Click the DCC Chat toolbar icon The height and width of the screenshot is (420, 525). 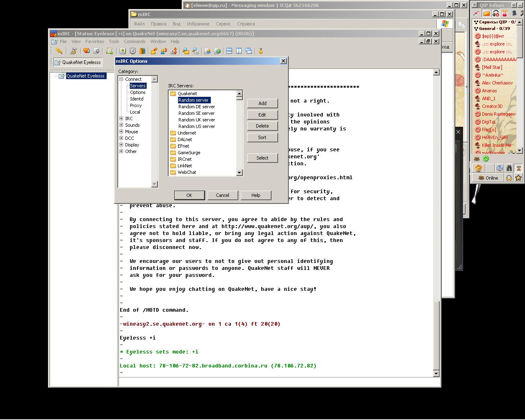[164, 51]
